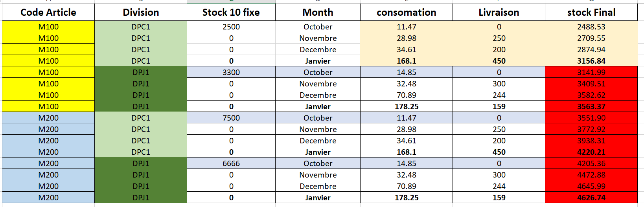Select the Stock 10 fixe header cell
Viewport: 644px width, 207px height.
pos(231,13)
